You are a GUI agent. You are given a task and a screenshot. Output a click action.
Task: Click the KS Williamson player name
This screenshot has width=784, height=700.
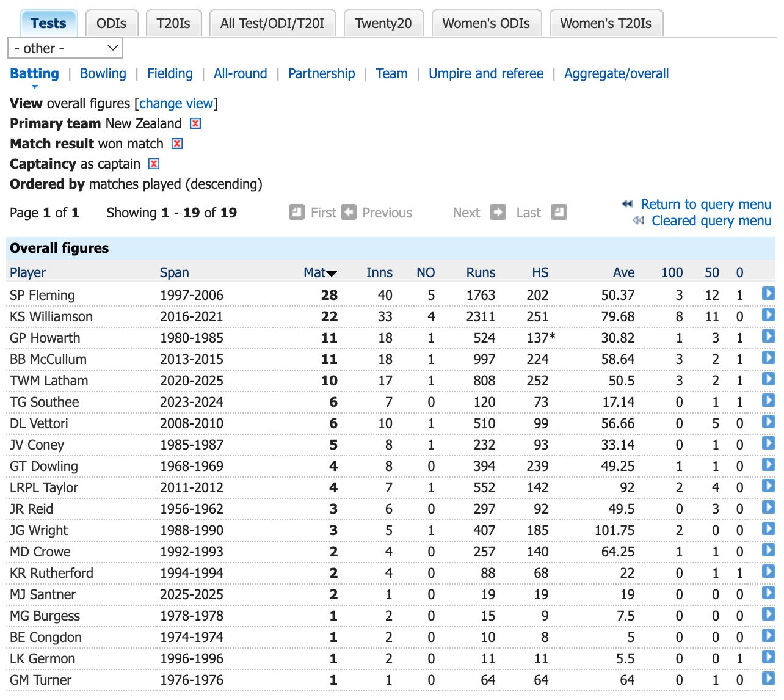[x=51, y=316]
